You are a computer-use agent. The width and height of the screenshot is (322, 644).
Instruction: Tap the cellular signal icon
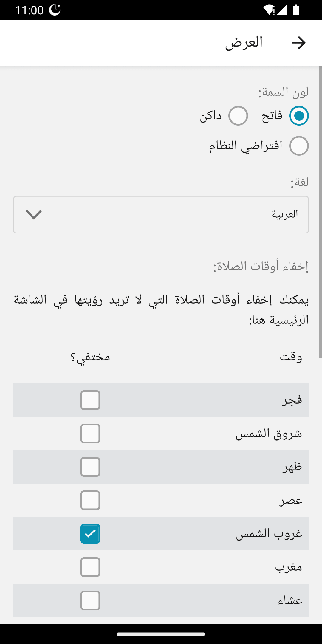point(282,10)
